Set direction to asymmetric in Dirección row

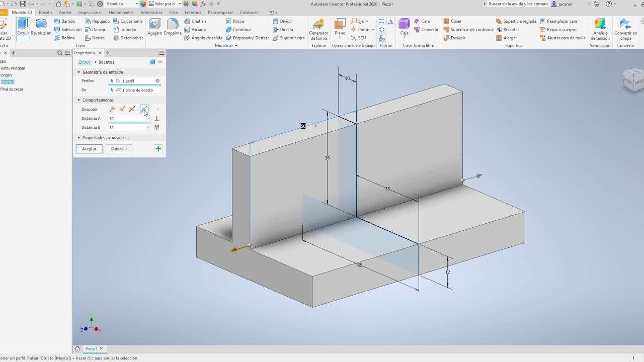pos(144,109)
